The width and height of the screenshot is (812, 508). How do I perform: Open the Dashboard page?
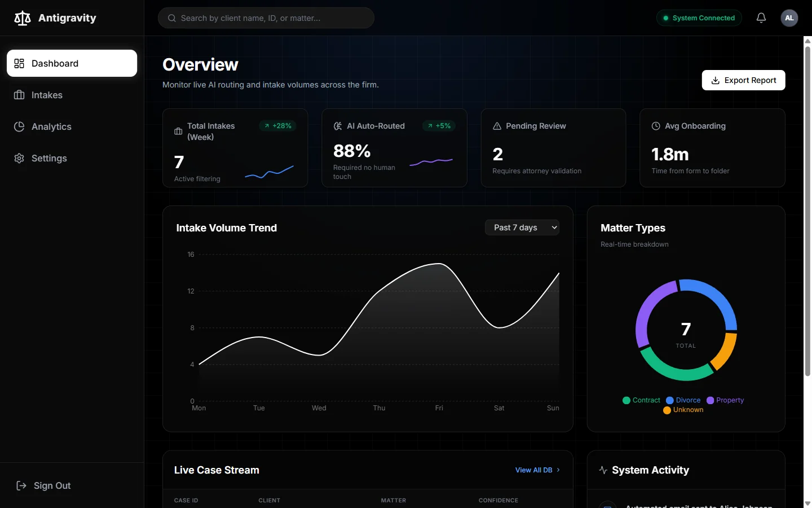(72, 63)
